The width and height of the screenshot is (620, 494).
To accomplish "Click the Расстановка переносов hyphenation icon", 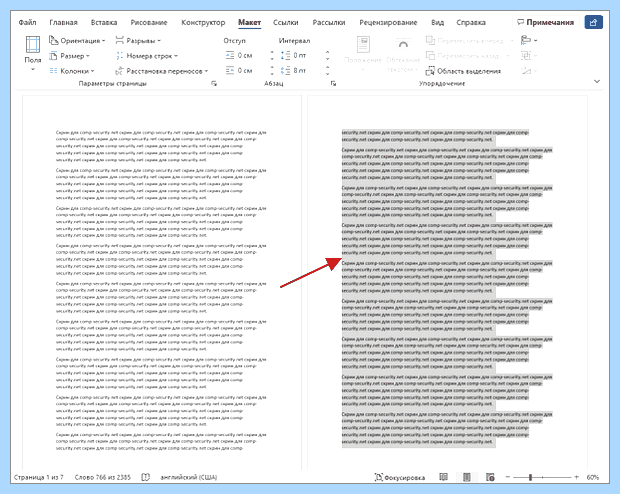I will click(119, 71).
